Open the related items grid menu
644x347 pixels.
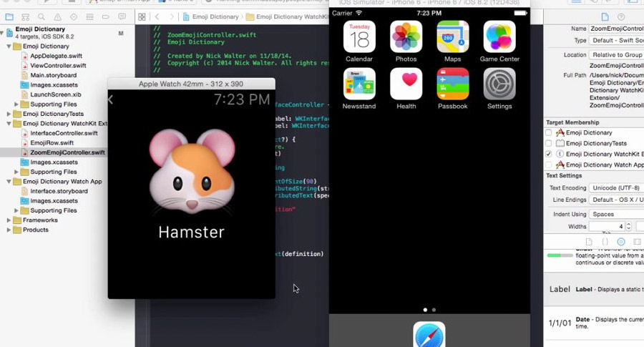click(142, 17)
